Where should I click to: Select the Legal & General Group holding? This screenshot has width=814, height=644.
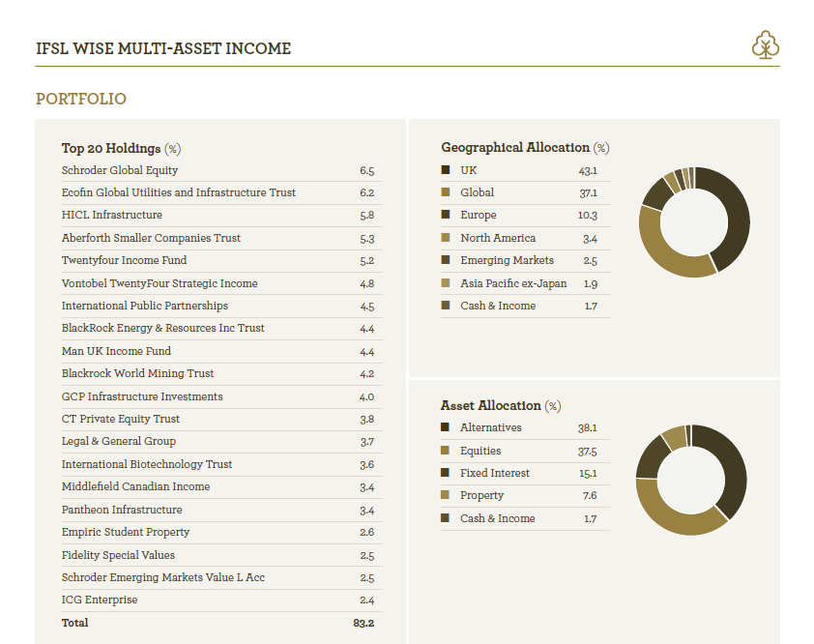tap(221, 442)
